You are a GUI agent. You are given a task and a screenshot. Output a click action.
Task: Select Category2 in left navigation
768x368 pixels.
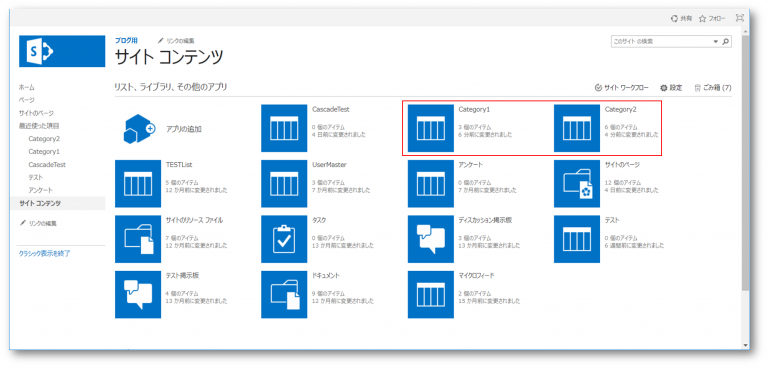[x=44, y=139]
